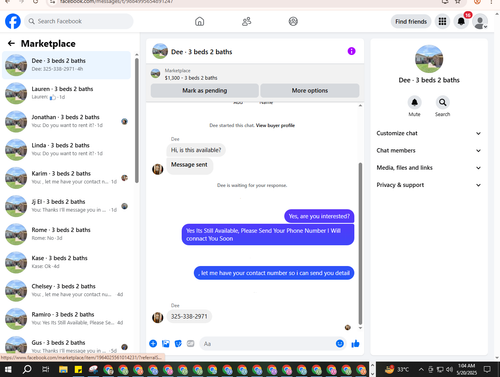Viewport: 500px width, 377px height.
Task: Click the message text field Aa
Action: pos(267,344)
